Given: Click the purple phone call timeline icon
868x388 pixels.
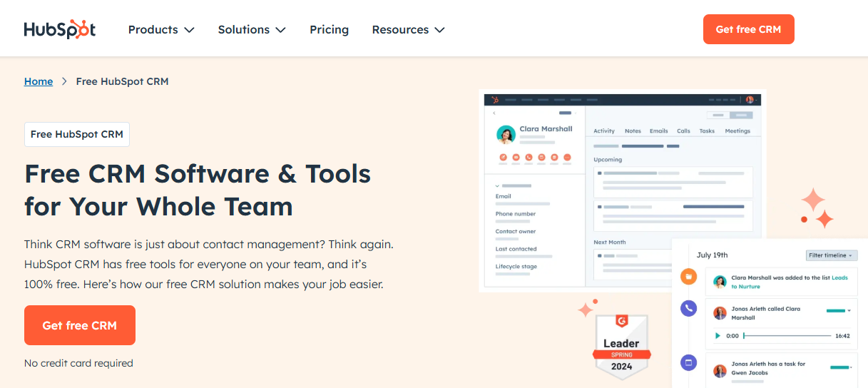Looking at the screenshot, I should (688, 308).
